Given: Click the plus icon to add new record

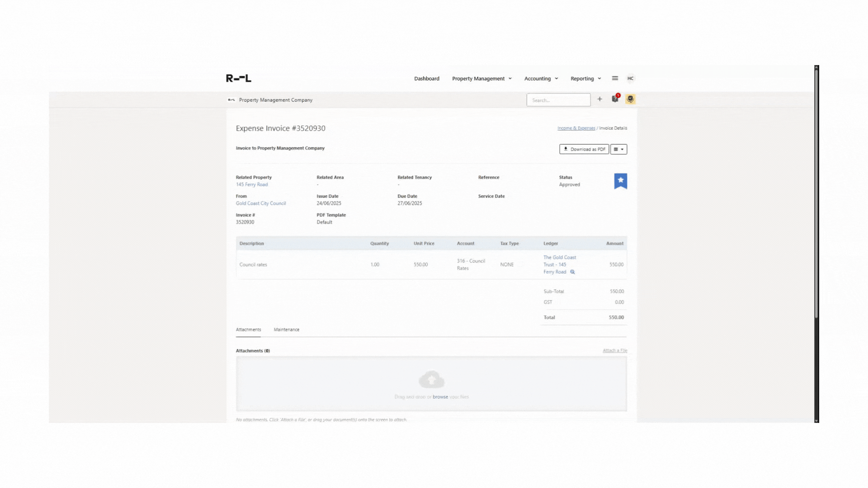Looking at the screenshot, I should pos(600,99).
